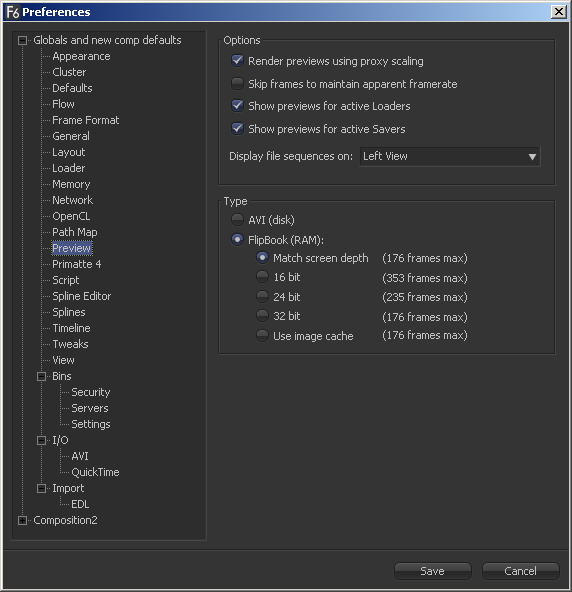Collapse the Globals and new comp defaults tree
The width and height of the screenshot is (572, 592).
23,40
